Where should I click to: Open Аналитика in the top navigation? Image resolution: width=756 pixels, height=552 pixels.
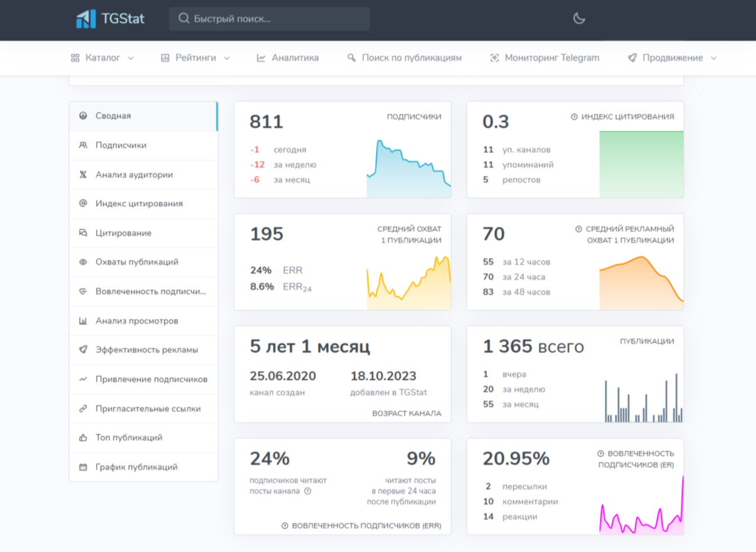pyautogui.click(x=288, y=58)
